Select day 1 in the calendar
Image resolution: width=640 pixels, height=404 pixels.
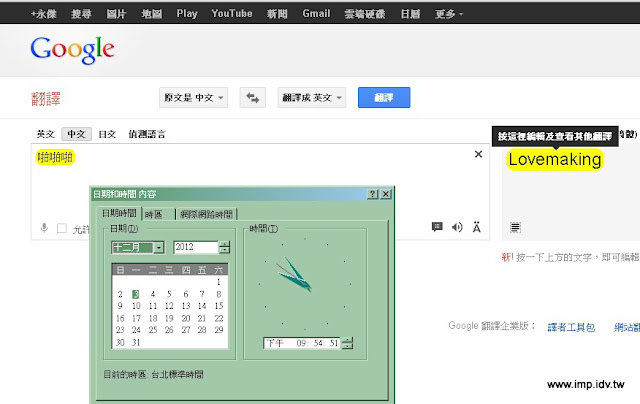(219, 282)
